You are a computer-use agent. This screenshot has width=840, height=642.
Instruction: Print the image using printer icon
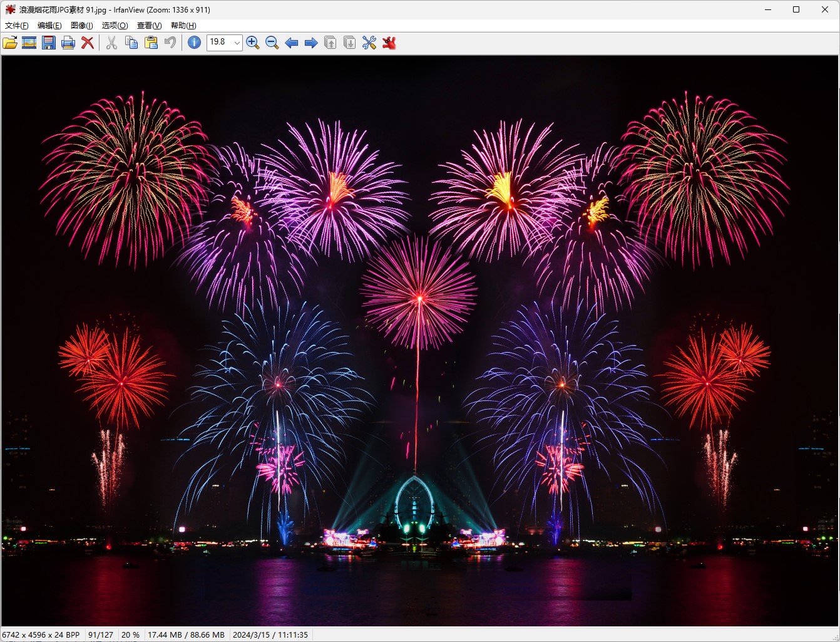[x=68, y=43]
